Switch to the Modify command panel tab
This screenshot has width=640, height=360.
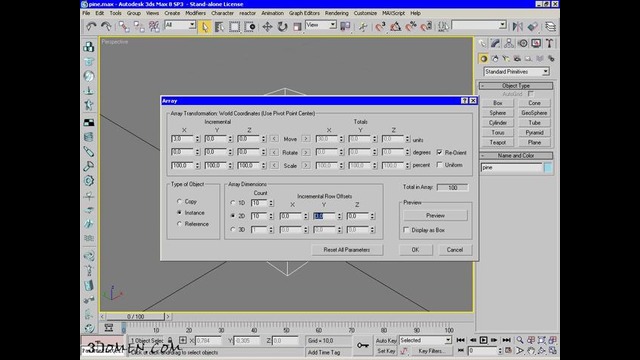point(495,43)
